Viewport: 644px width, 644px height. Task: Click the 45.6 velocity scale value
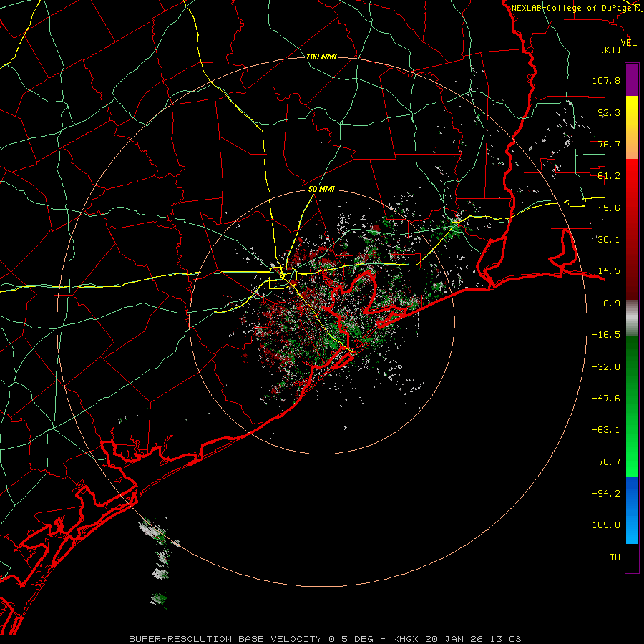609,208
